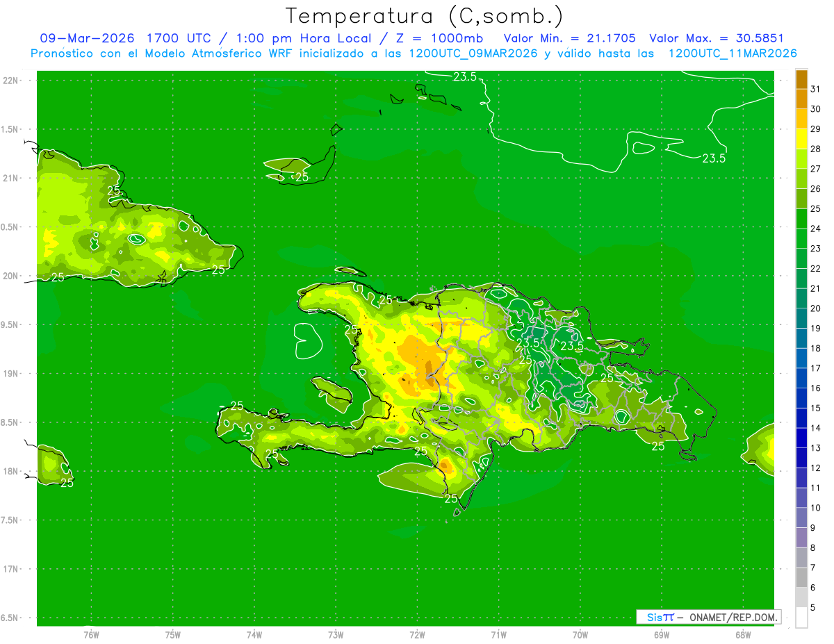The image size is (834, 644).
Task: Select the date text '09-Mar-2026'
Action: (x=88, y=38)
